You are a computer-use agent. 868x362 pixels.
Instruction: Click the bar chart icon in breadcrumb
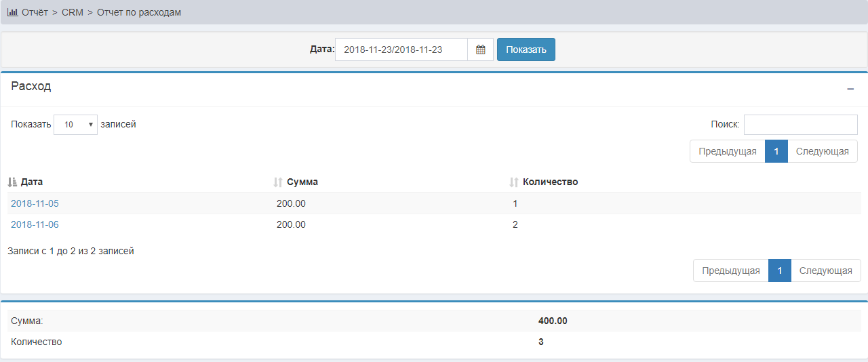click(12, 12)
